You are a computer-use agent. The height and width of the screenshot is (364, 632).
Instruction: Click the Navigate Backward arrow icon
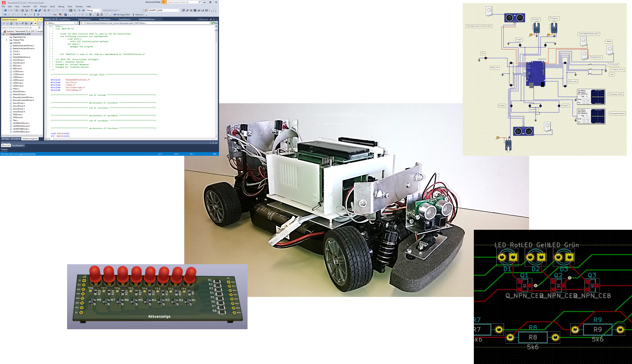click(x=6, y=10)
